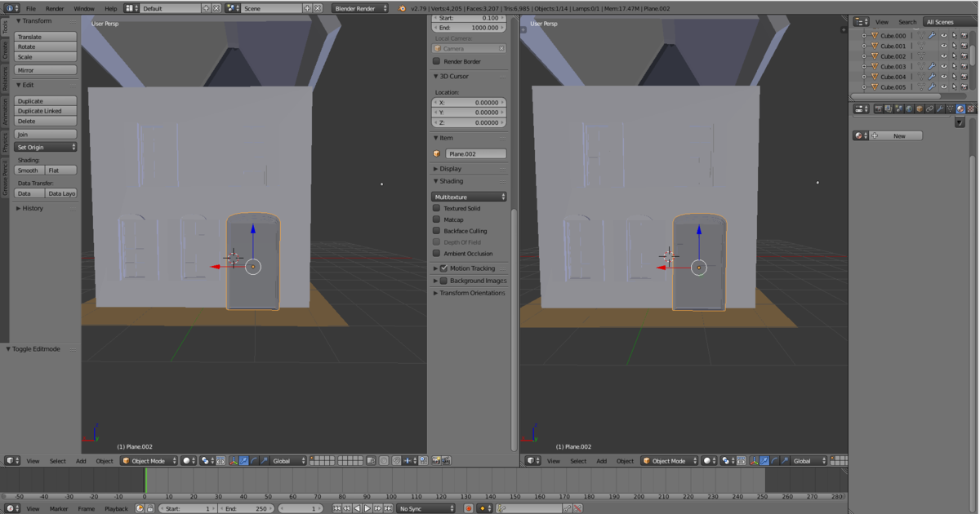Open the World properties tab icon

coord(909,109)
